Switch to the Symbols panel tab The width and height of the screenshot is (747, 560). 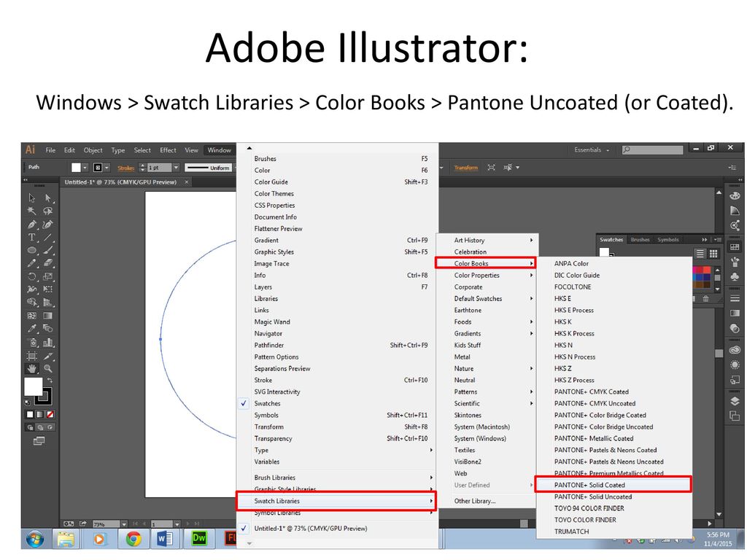tap(668, 239)
